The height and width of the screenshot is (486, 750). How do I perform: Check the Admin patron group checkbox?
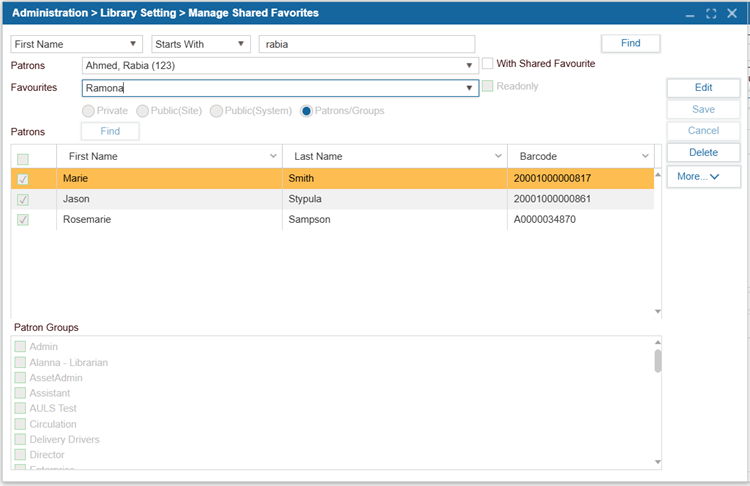(20, 346)
